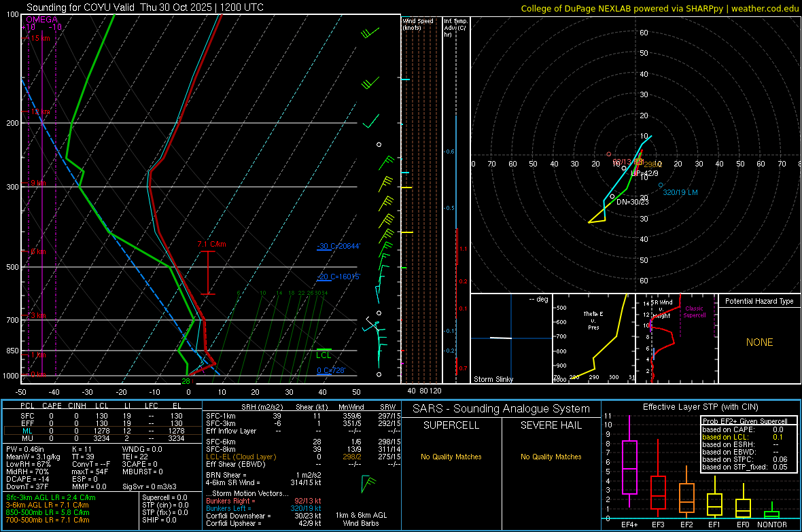The image size is (802, 532).
Task: Click the Bunkers Right storm motion line
Action: (x=263, y=501)
